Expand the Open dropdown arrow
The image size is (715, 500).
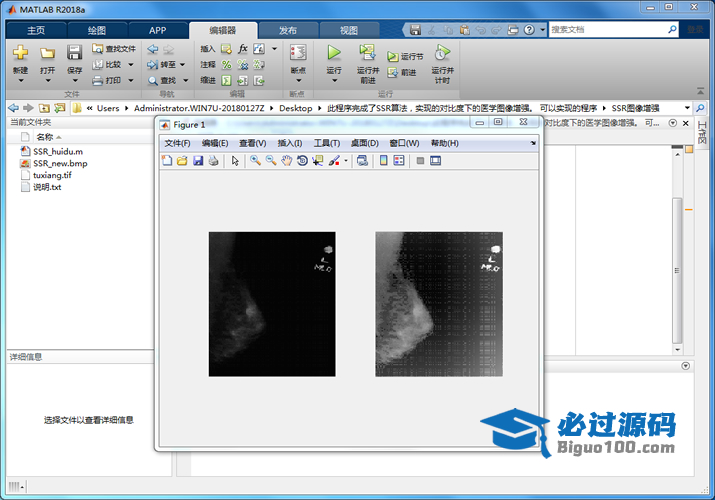tap(47, 81)
